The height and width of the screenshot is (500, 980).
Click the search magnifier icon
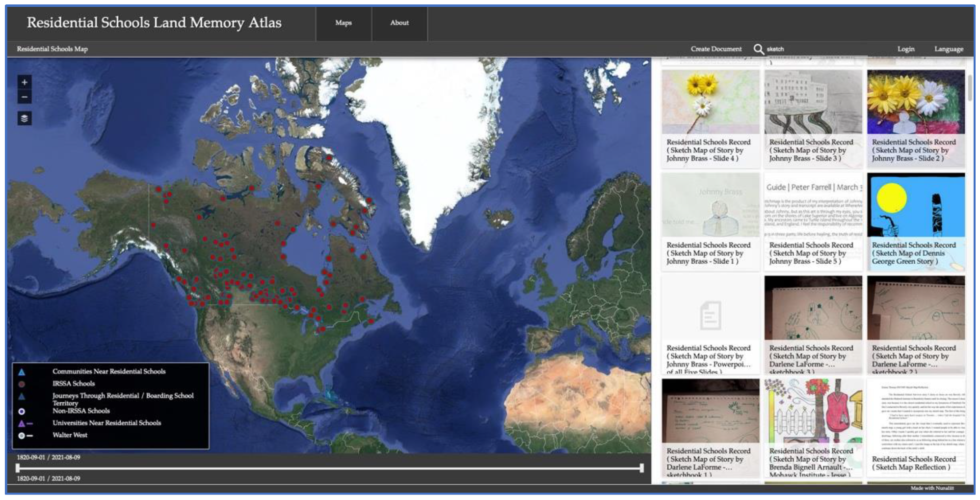point(759,49)
